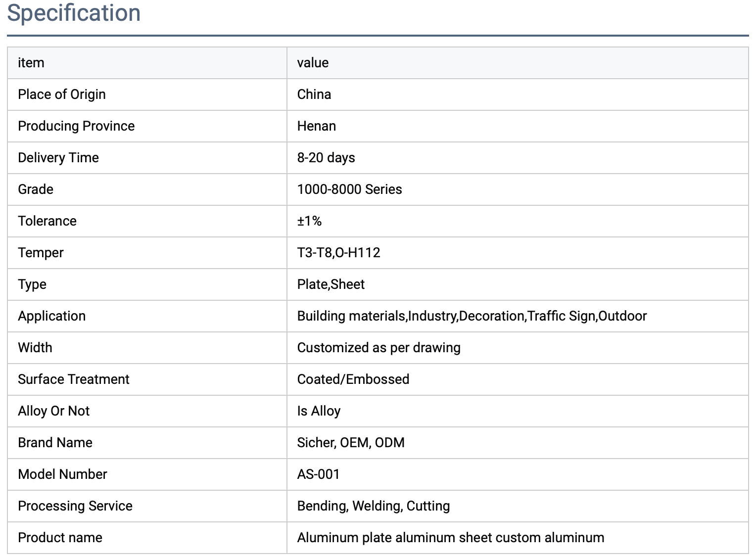This screenshot has width=756, height=560.
Task: Select Customized as per drawing text
Action: [x=378, y=348]
